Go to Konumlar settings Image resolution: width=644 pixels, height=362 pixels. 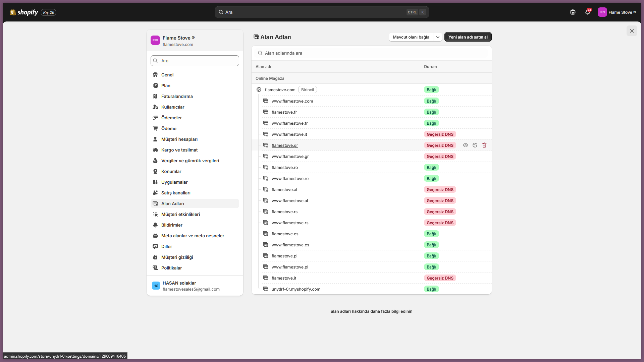[195, 171]
